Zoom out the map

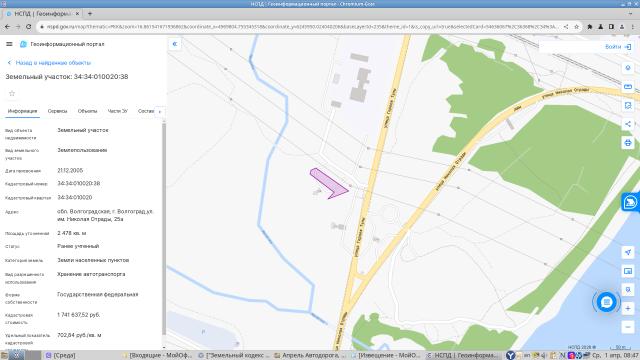click(x=628, y=327)
